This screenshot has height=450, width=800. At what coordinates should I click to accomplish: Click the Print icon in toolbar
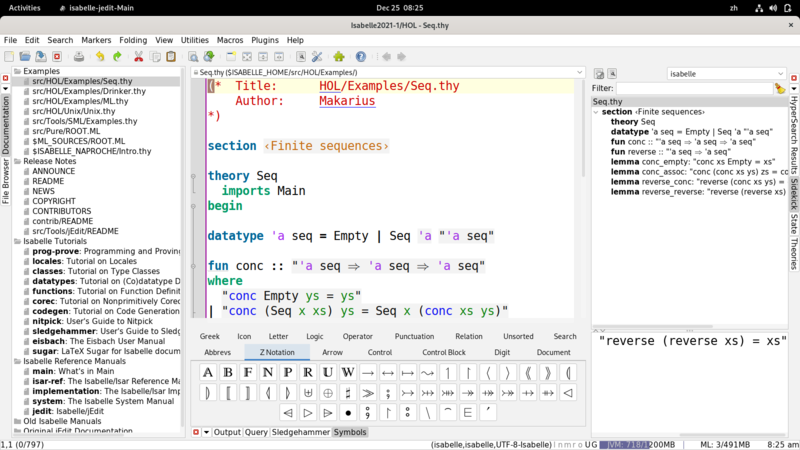coord(79,57)
